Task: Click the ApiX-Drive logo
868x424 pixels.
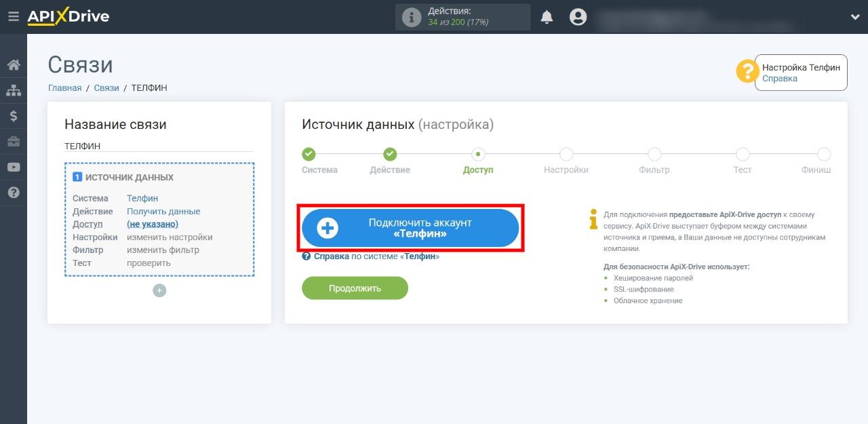Action: [x=68, y=17]
